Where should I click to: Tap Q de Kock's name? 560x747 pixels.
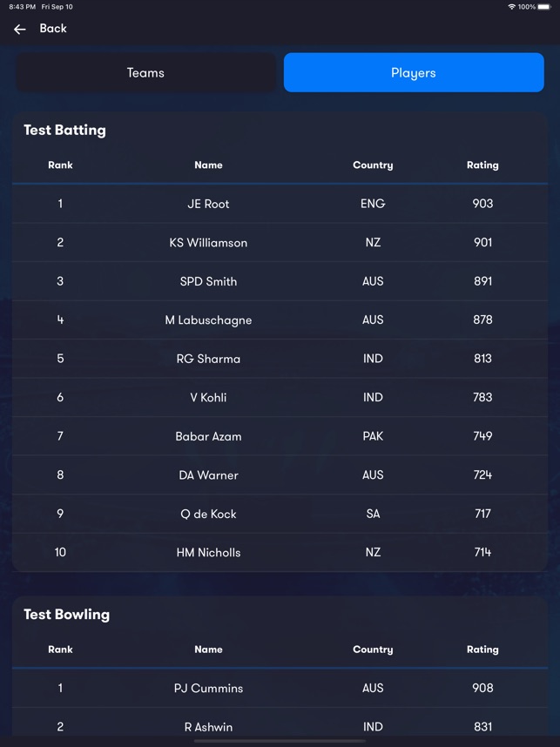point(208,514)
